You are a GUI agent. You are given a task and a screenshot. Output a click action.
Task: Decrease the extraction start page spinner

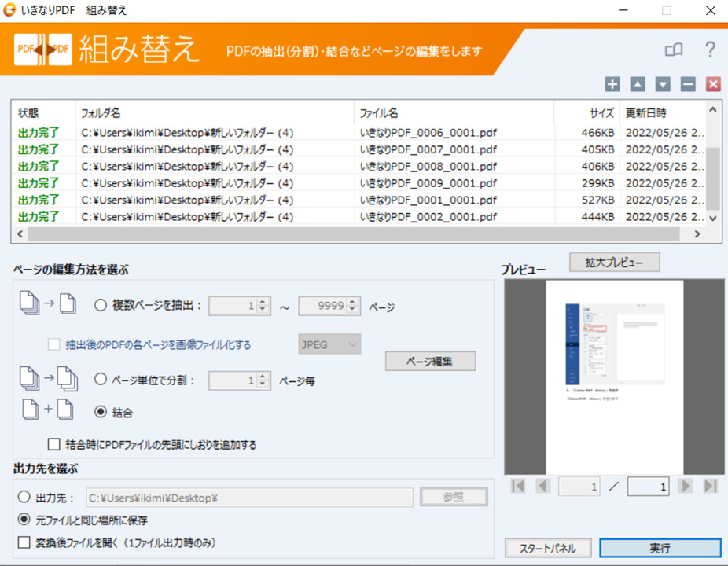click(263, 310)
